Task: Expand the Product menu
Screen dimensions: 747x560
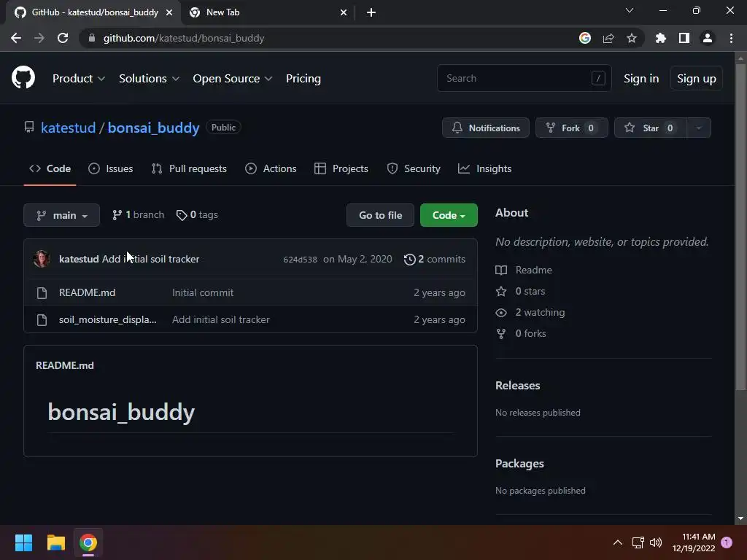Action: pyautogui.click(x=79, y=79)
